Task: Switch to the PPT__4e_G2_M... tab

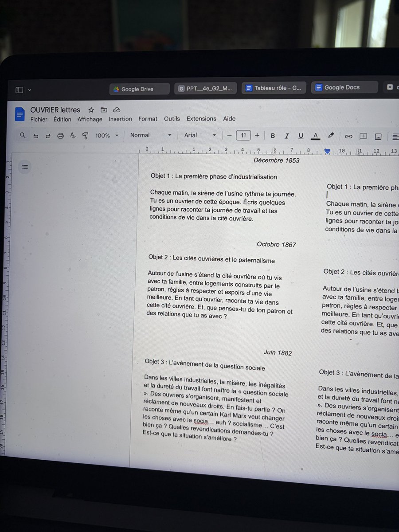Action: (205, 88)
